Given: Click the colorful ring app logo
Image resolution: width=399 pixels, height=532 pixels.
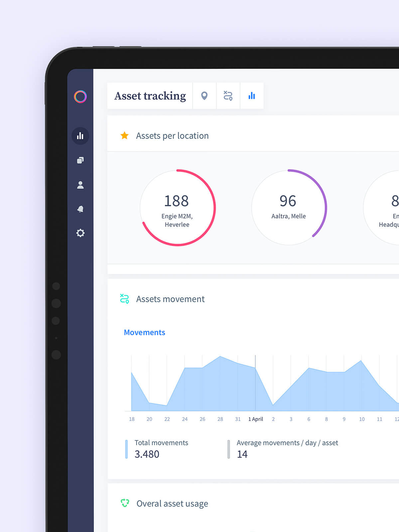Looking at the screenshot, I should coord(80,97).
